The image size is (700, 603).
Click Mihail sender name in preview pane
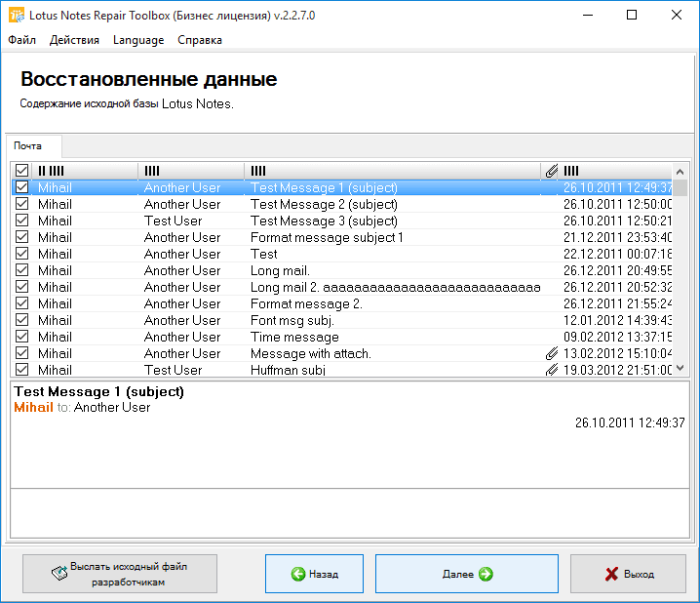(33, 407)
